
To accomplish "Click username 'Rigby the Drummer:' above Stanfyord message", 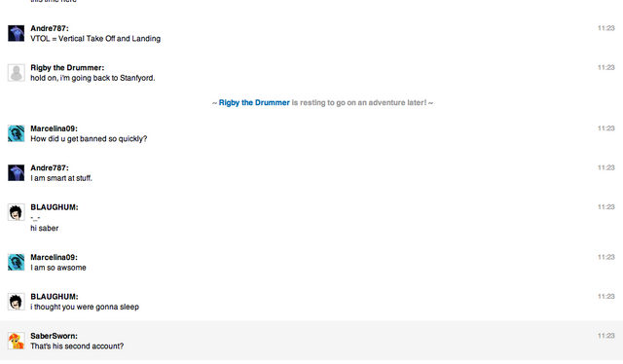I will click(x=67, y=67).
